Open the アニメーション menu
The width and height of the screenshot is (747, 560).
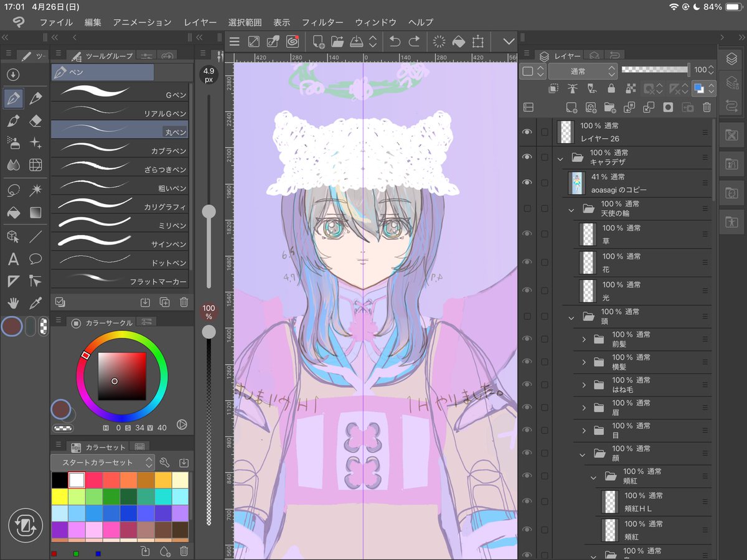(142, 22)
